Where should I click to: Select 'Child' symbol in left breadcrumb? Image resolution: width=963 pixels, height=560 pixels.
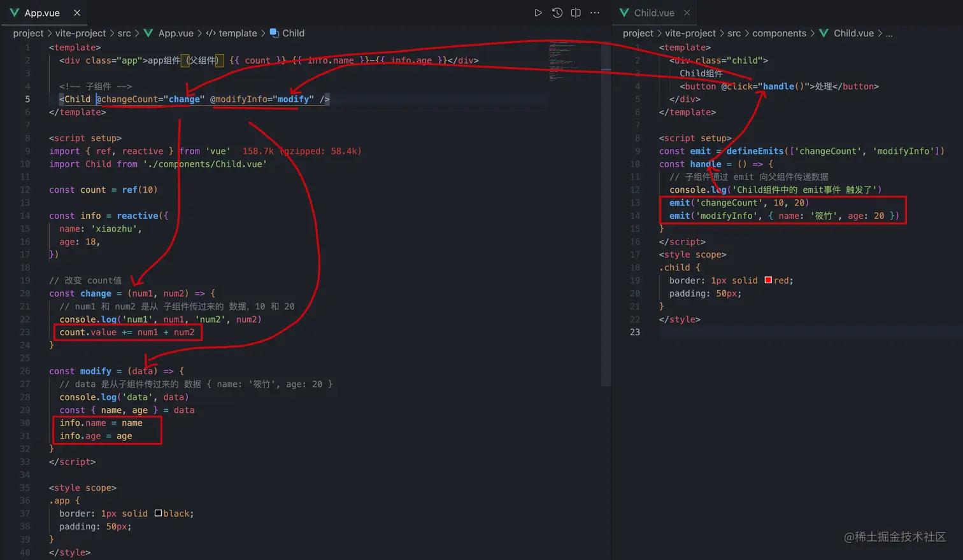(x=293, y=33)
